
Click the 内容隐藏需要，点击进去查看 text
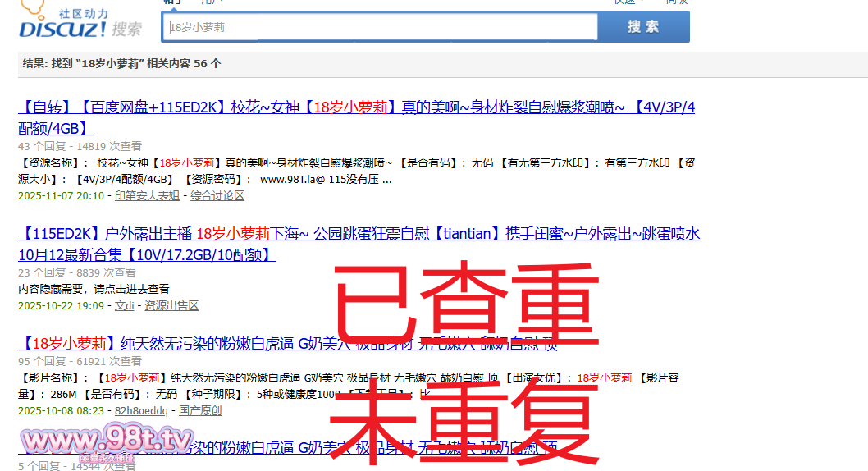[94, 290]
